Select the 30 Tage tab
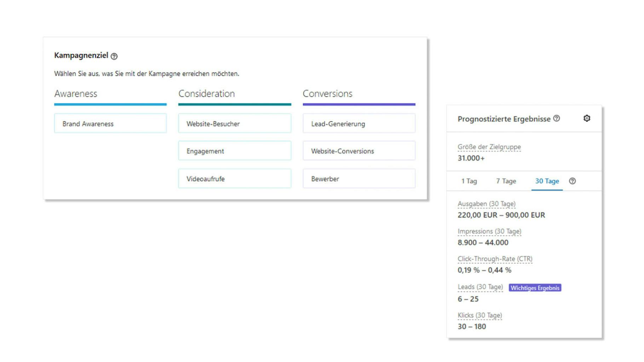644x362 pixels. click(x=547, y=181)
